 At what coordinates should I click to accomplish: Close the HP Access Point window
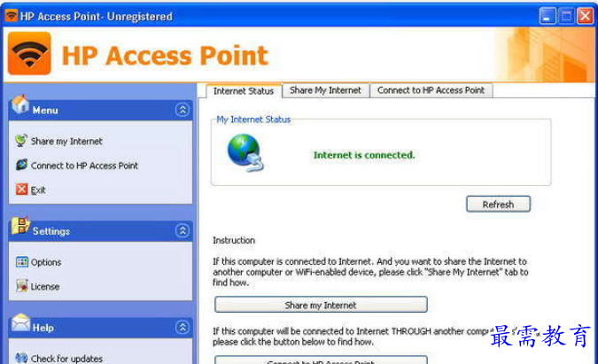[x=585, y=16]
